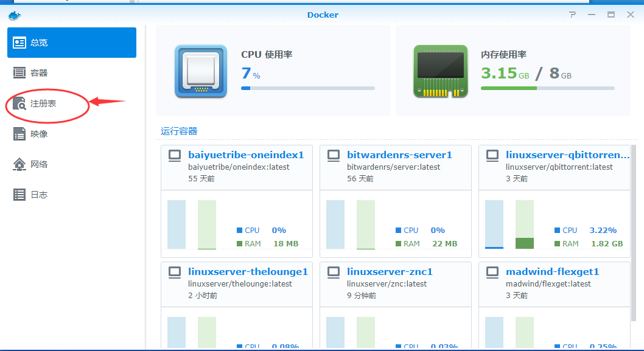Open the 总览 overview tab

coord(72,43)
